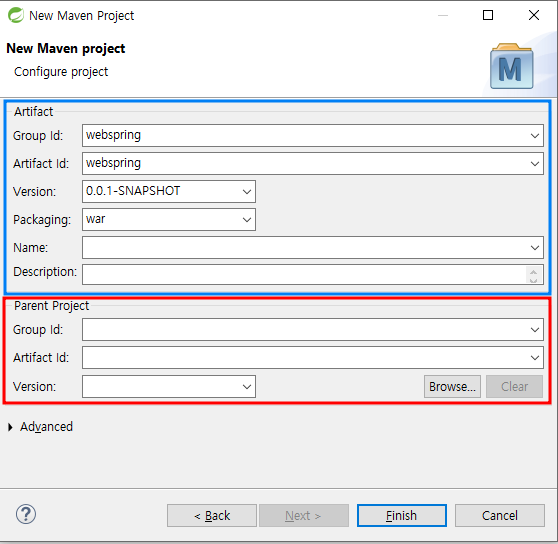Click the disabled Next button
558x544 pixels.
(304, 515)
